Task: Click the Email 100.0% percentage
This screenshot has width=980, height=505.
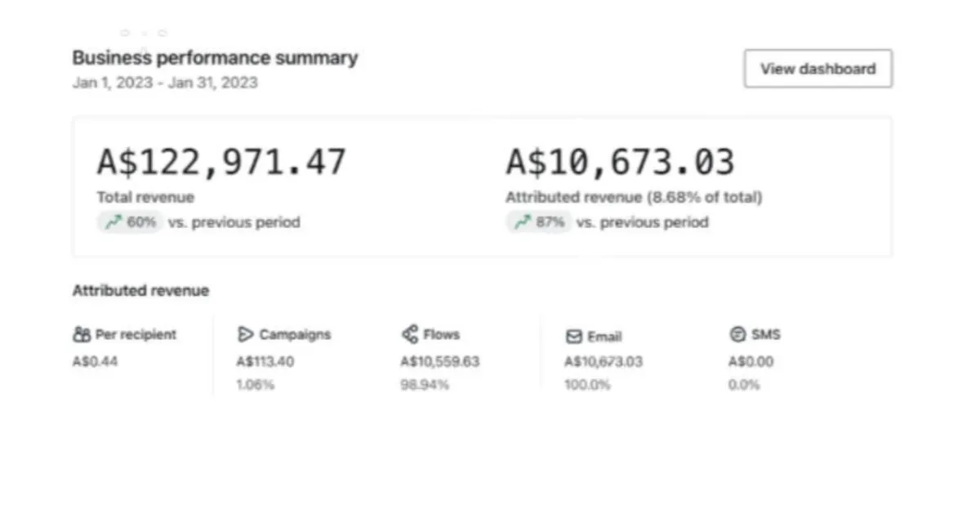Action: [587, 385]
